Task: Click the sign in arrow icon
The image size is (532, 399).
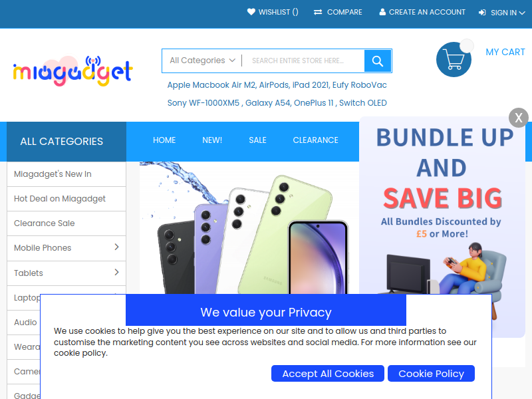Action: (482, 13)
